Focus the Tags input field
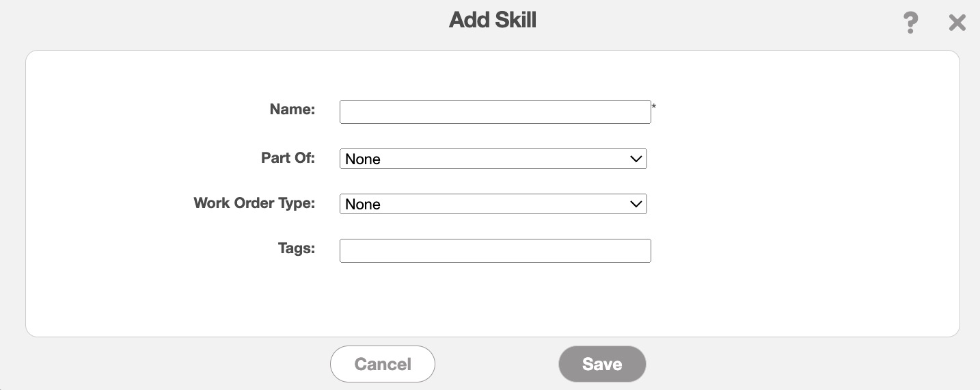The image size is (980, 390). 495,250
